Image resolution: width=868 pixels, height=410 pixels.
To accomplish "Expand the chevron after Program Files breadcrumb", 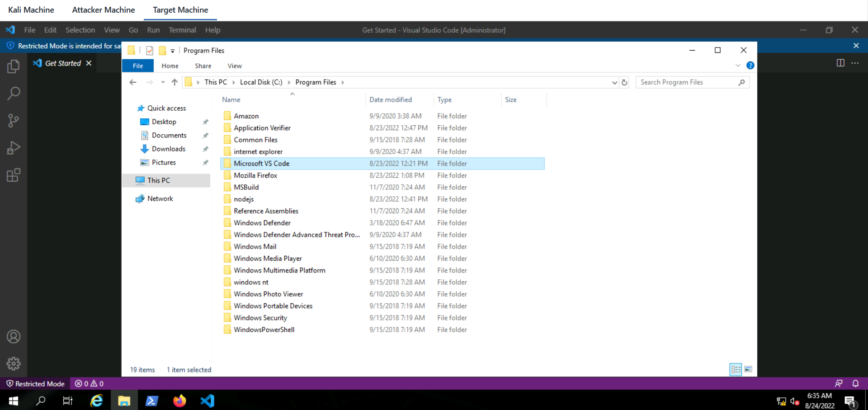I will [x=342, y=82].
